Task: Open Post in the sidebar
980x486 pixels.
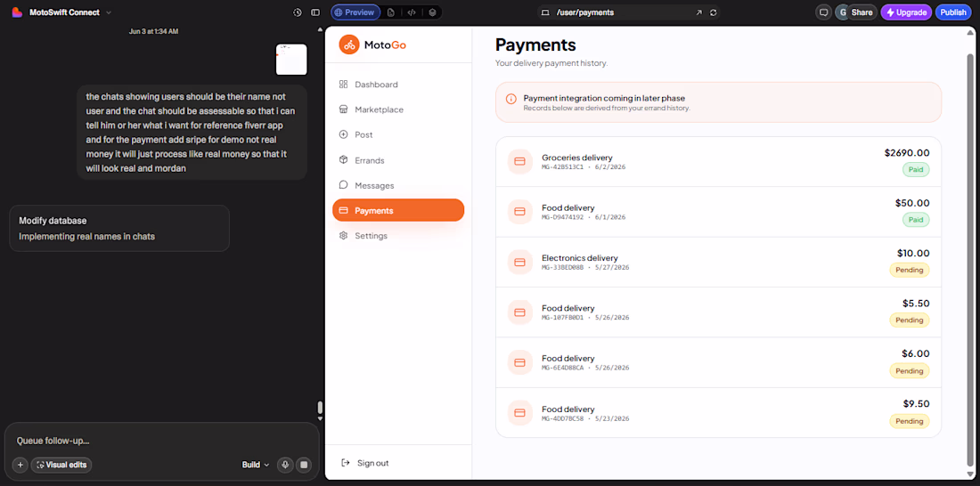Action: point(398,135)
